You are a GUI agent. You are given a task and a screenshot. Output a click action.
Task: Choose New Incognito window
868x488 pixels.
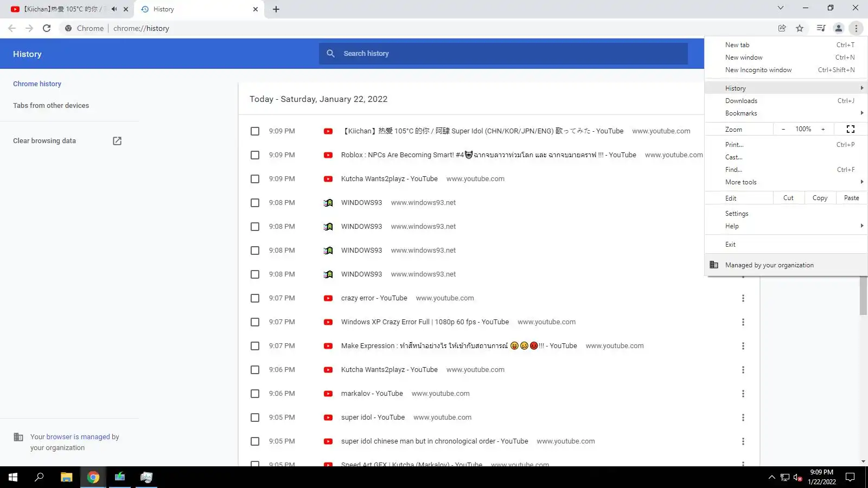[x=786, y=70]
